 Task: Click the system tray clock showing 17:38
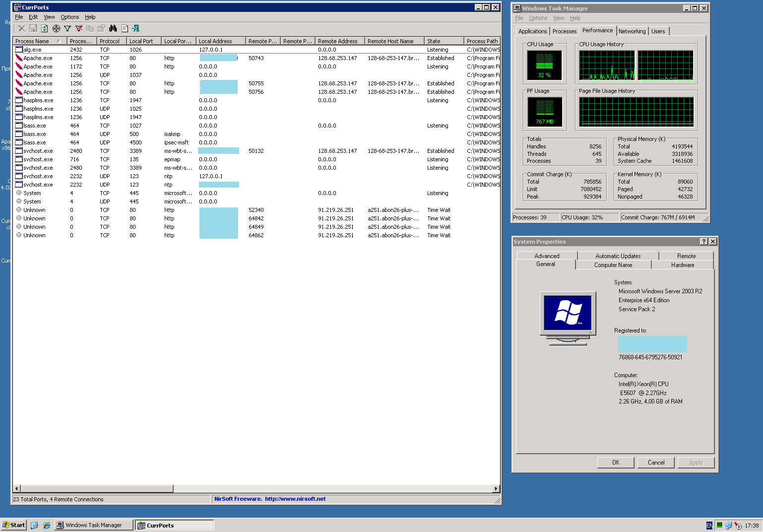click(752, 526)
